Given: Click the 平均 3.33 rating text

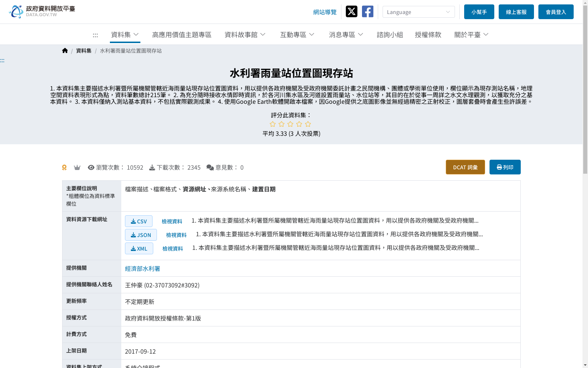Looking at the screenshot, I should [291, 134].
